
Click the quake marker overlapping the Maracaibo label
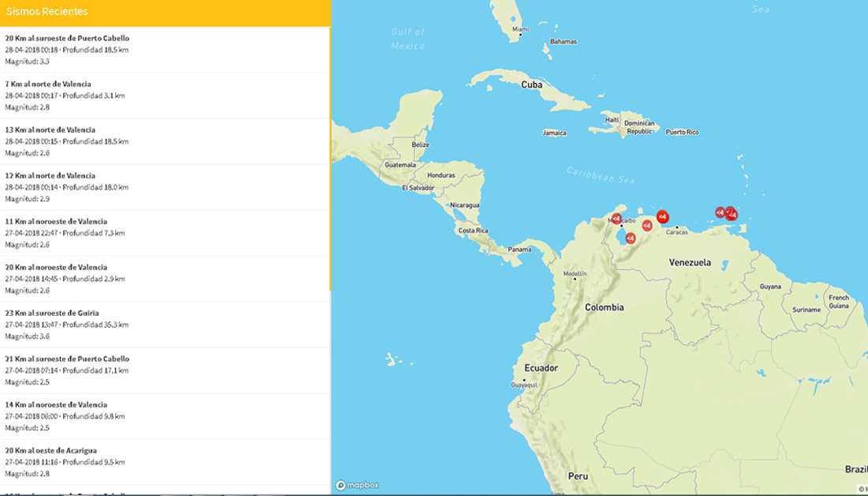616,219
